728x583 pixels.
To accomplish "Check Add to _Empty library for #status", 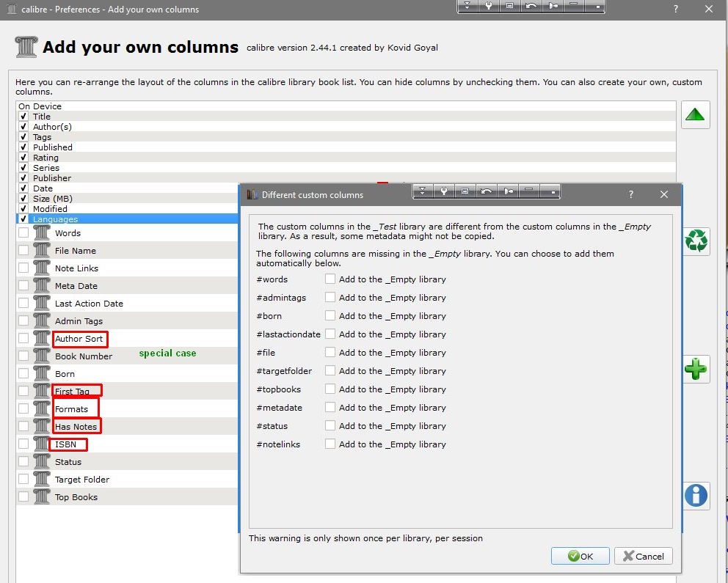I will tap(330, 425).
